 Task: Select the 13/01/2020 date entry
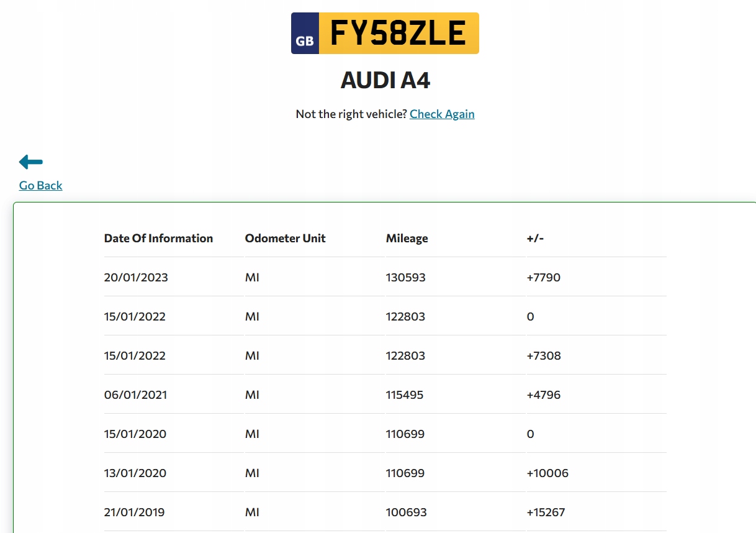pyautogui.click(x=135, y=473)
